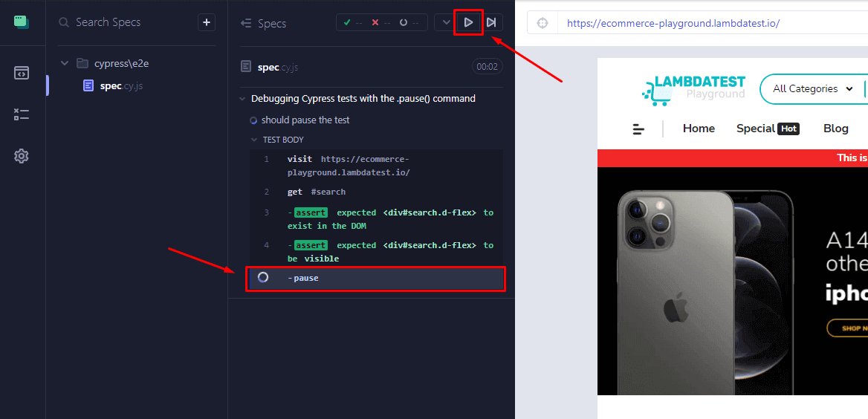Open the Special Hot menu item
Viewport: 868px width, 419px height.
[x=768, y=129]
